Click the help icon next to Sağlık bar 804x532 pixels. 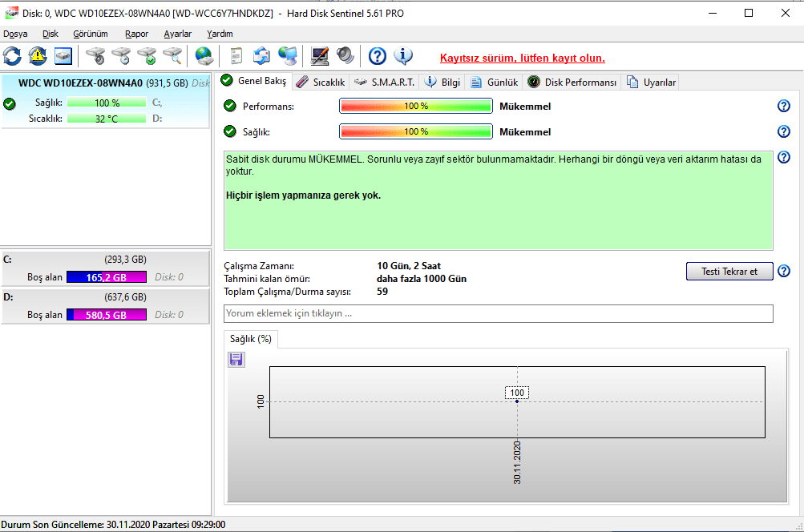pos(783,131)
